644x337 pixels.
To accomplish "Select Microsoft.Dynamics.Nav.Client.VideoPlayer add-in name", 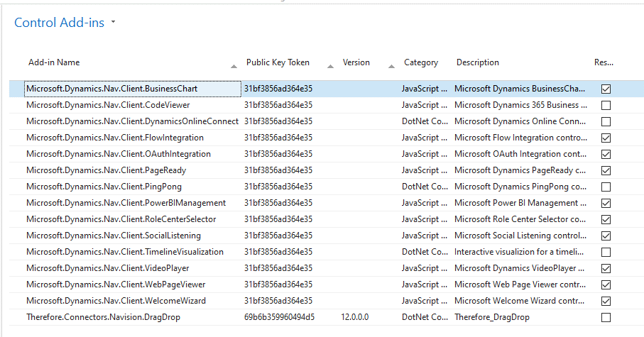I will click(x=108, y=268).
